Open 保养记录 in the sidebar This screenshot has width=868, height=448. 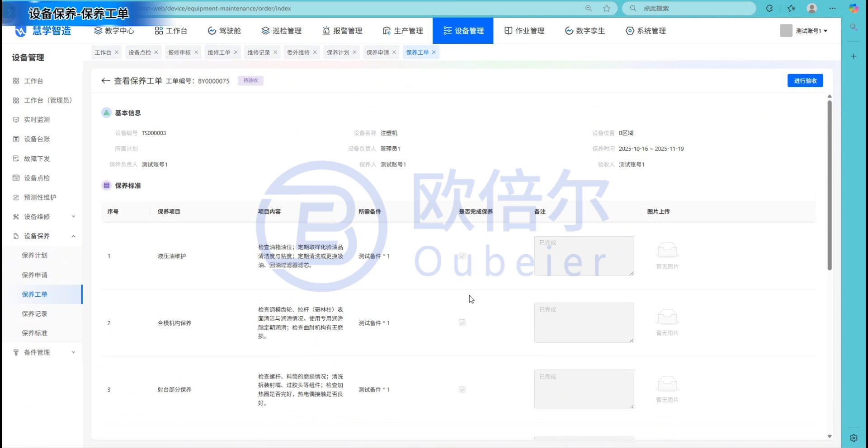(34, 314)
